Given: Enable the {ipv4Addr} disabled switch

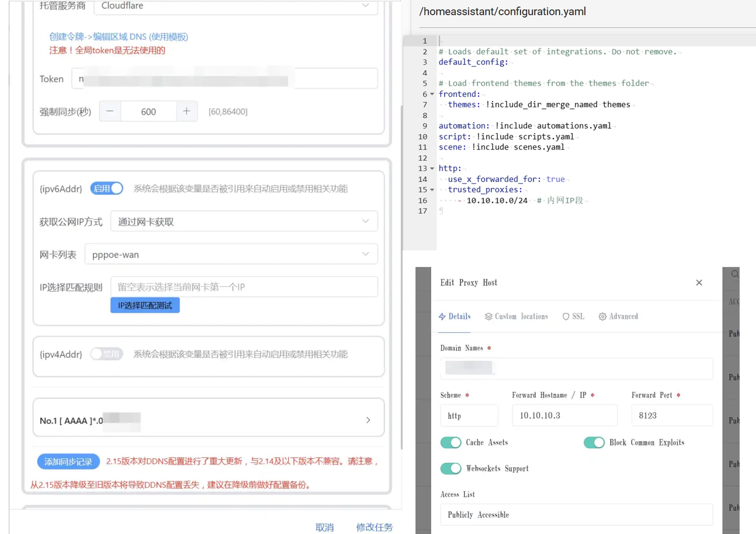Looking at the screenshot, I should pyautogui.click(x=107, y=354).
